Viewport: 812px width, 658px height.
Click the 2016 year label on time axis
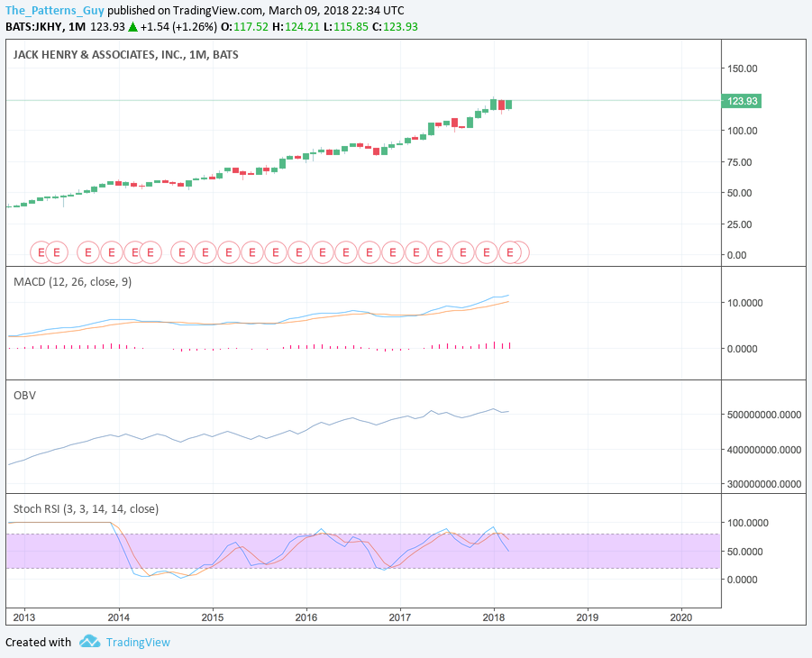coord(306,617)
